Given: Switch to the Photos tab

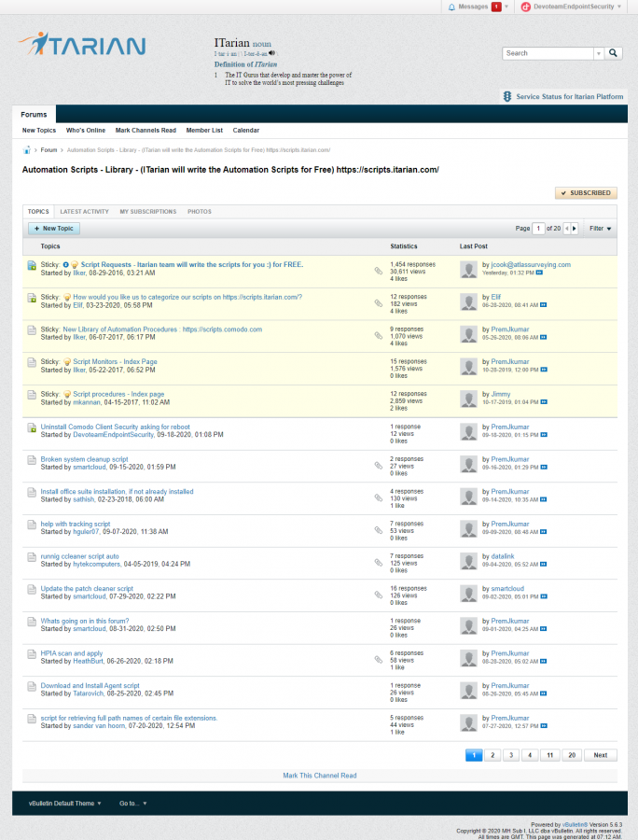Looking at the screenshot, I should (199, 212).
